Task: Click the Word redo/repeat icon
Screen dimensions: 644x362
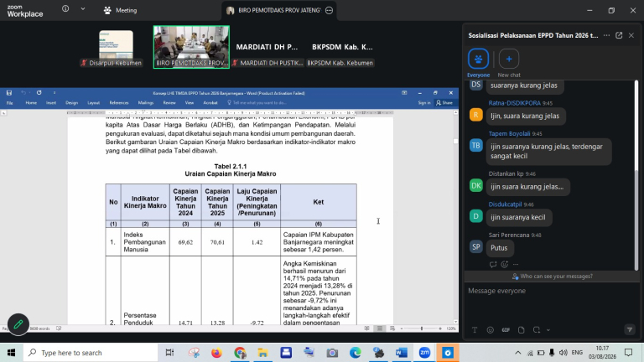Action: pos(39,93)
